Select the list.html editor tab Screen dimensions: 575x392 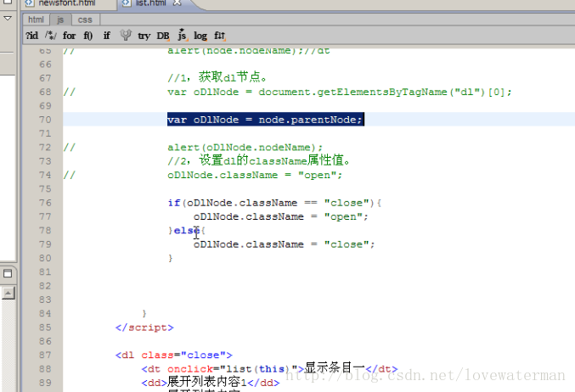(x=150, y=3)
